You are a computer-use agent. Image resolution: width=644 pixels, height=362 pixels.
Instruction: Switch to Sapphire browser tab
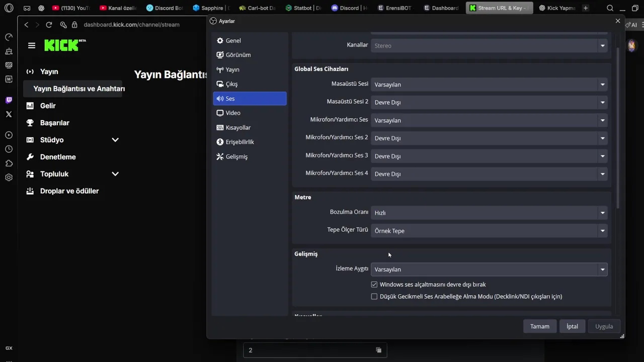pyautogui.click(x=211, y=8)
